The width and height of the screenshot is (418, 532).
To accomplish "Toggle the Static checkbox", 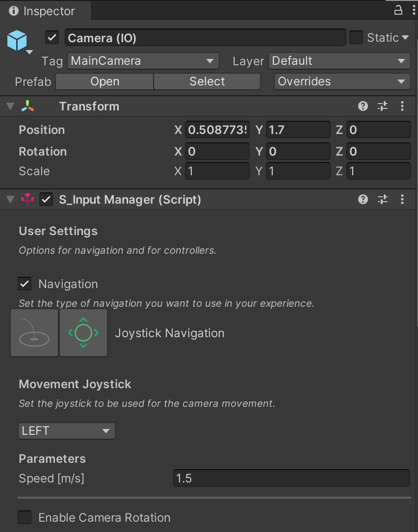I will [356, 38].
